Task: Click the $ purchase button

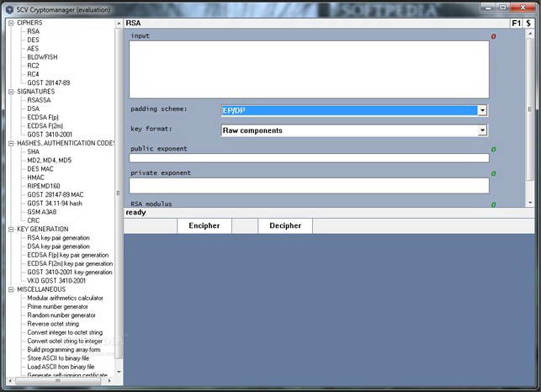Action: point(528,24)
